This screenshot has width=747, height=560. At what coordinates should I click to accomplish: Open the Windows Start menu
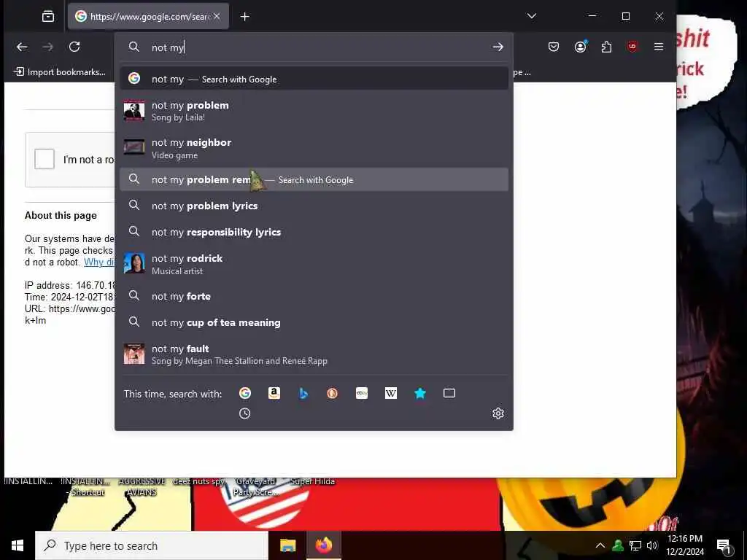[x=18, y=545]
